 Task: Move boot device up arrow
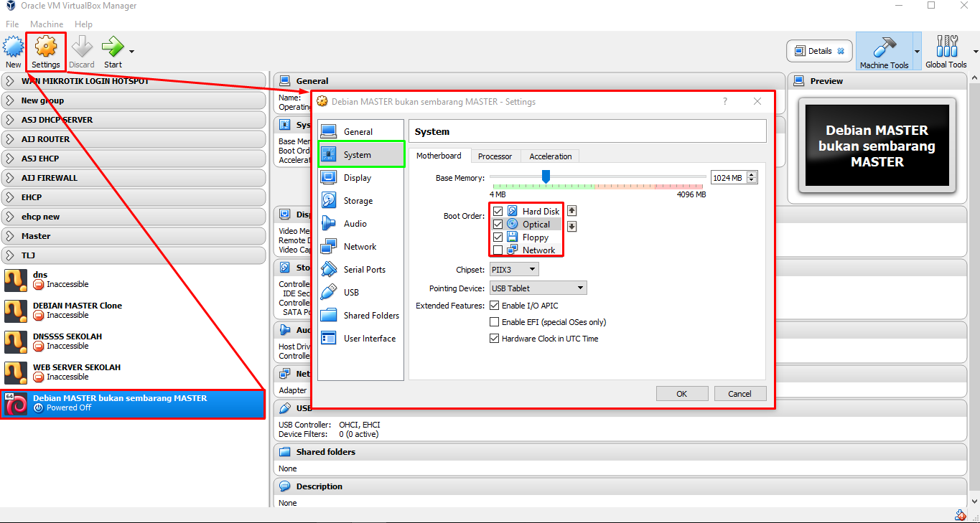[572, 211]
